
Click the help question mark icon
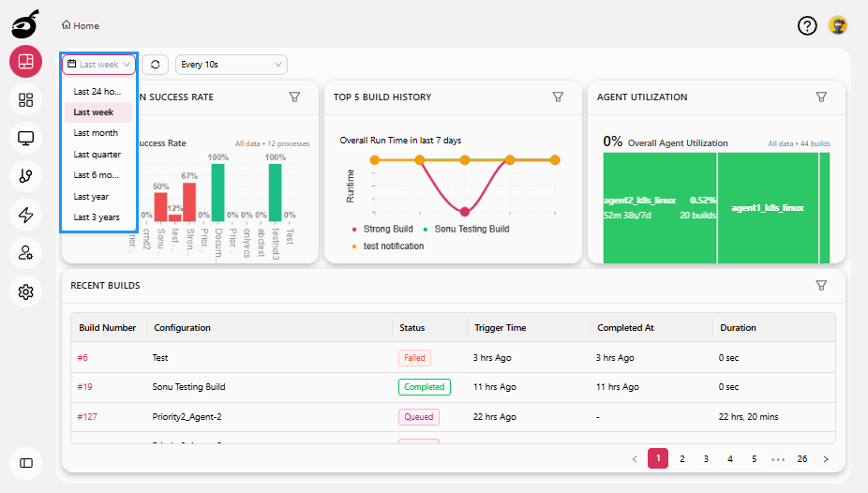(807, 25)
